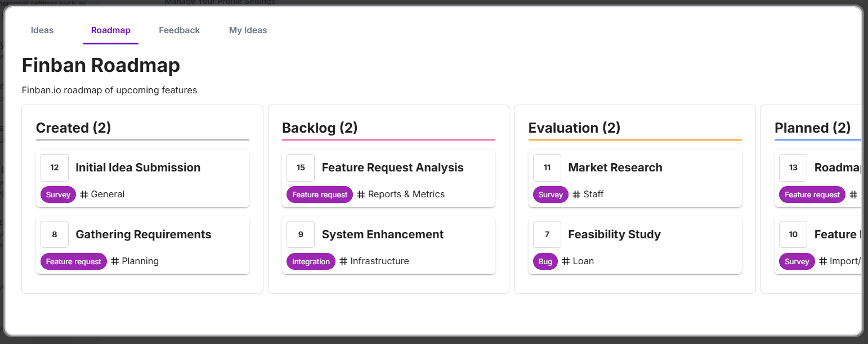Open Feature Request Analysis card title

[x=392, y=168]
